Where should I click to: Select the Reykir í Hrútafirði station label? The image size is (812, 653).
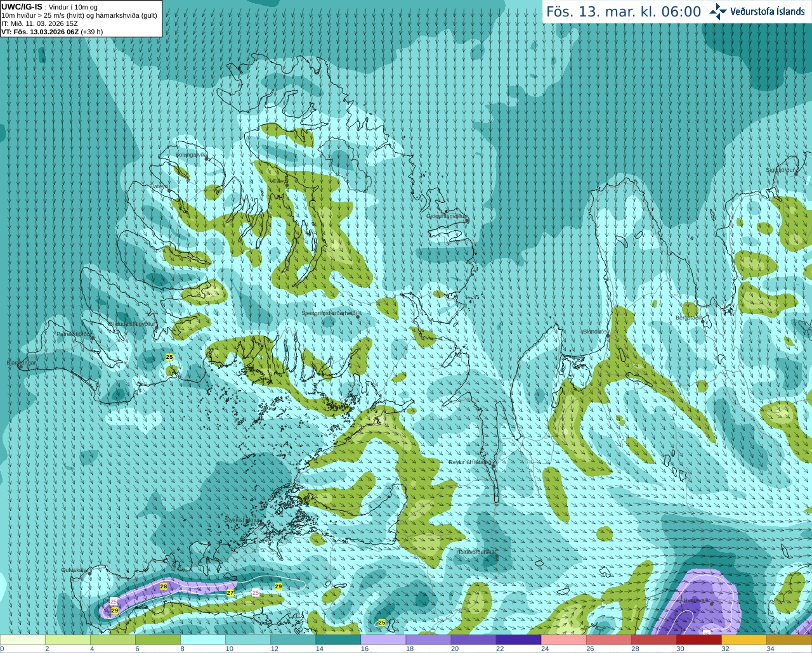pyautogui.click(x=470, y=462)
